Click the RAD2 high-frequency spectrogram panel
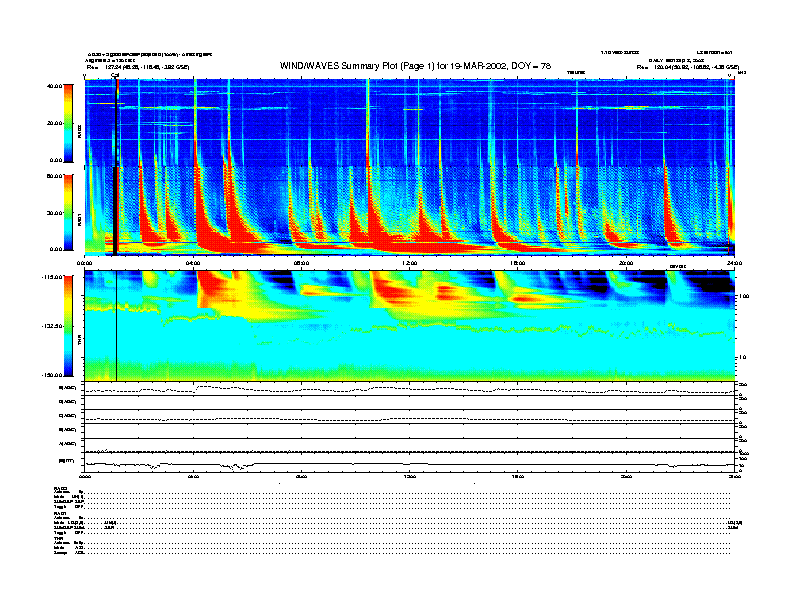This screenshot has height=612, width=792. coord(410,123)
